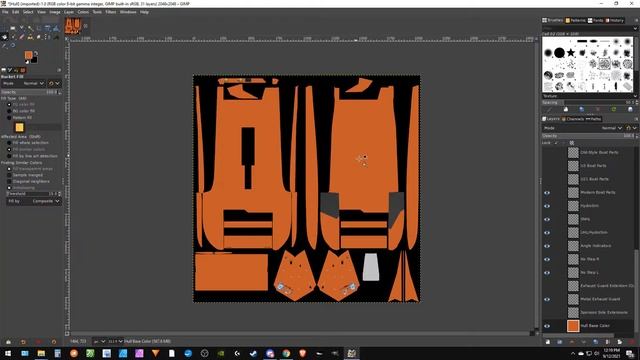Image resolution: width=640 pixels, height=360 pixels.
Task: Select the active Bucket Fill tool
Action: (x=4, y=37)
